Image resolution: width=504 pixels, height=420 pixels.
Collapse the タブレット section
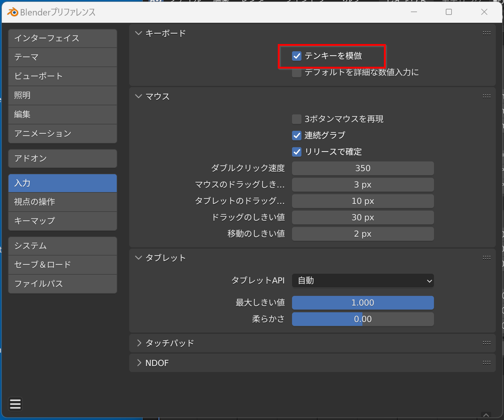tap(139, 258)
